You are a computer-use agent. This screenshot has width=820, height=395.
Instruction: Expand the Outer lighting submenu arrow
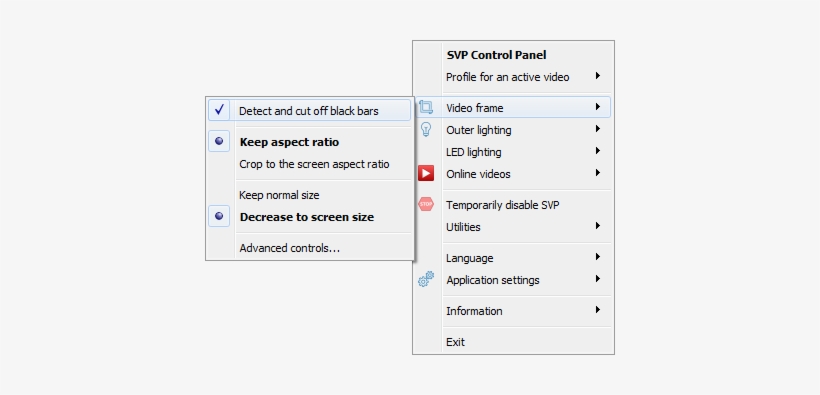pos(597,129)
